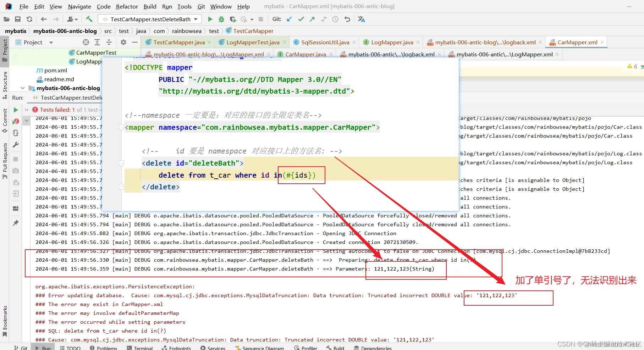644x350 pixels.
Task: Close the CarMapper.xml editor tab
Action: tap(602, 42)
